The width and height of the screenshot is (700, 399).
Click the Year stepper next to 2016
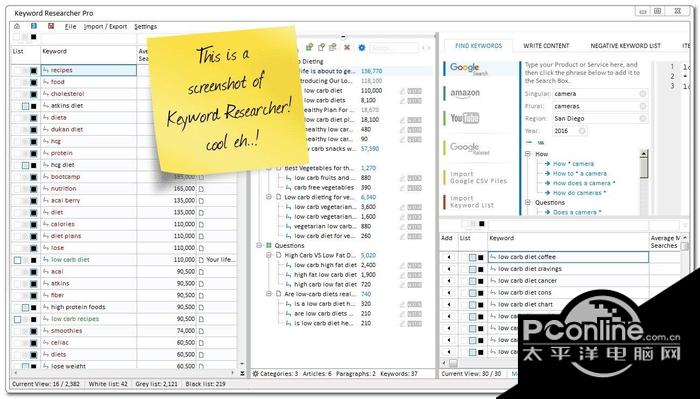point(582,131)
